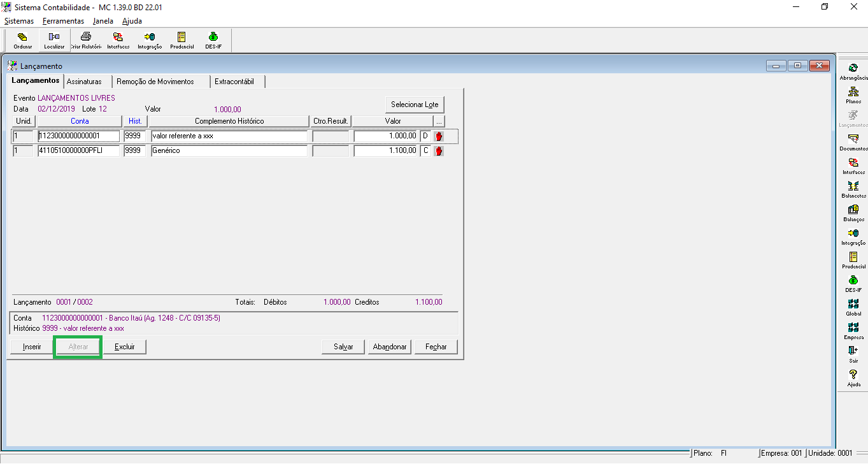Click account field 1123000000000001
868x464 pixels.
coord(79,136)
